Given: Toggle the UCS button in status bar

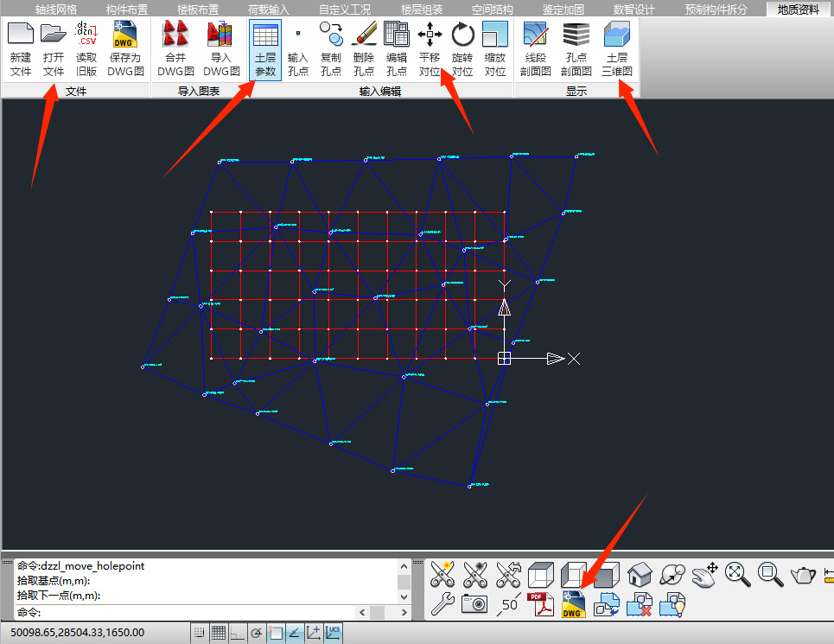Looking at the screenshot, I should click(x=333, y=633).
